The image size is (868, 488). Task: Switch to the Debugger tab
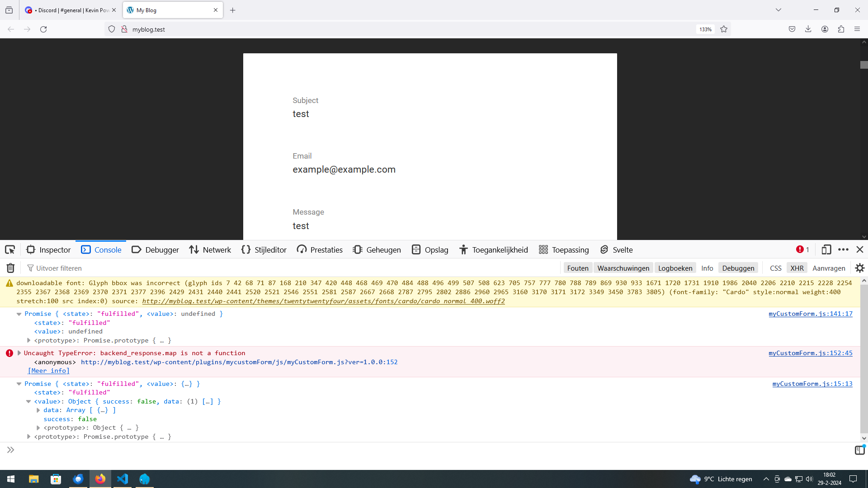coord(156,250)
